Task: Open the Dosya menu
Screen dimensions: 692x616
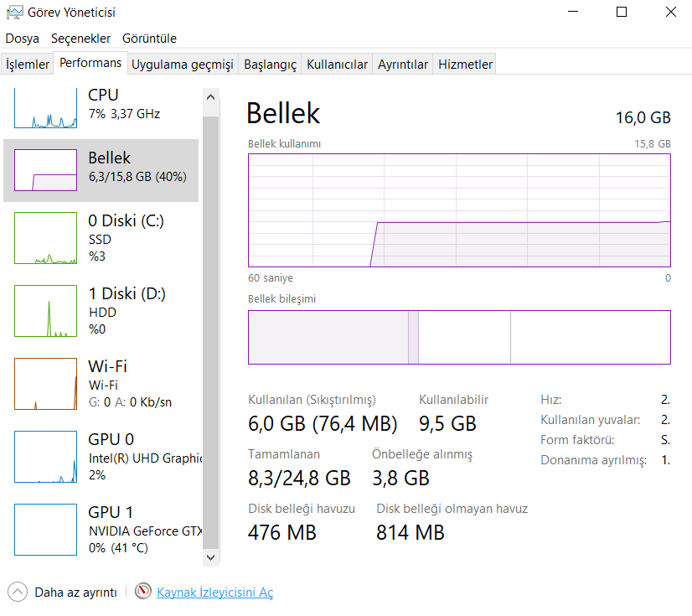Action: (22, 39)
